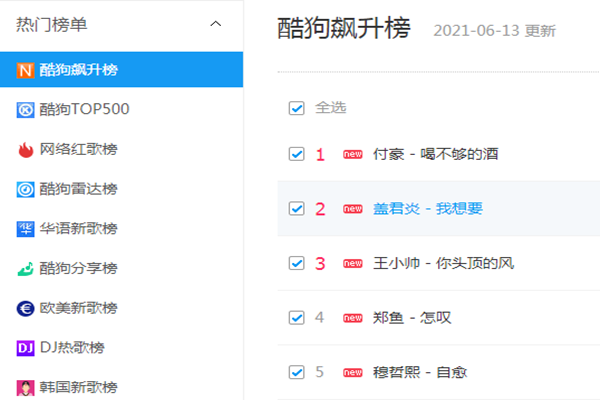Open the song 穆哲熙 - 自愈
The height and width of the screenshot is (400, 600).
(420, 372)
